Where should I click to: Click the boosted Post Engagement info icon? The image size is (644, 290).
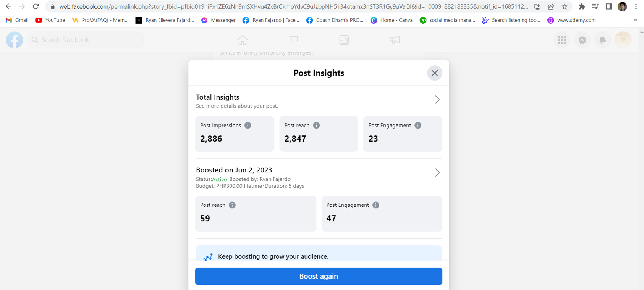pyautogui.click(x=376, y=205)
